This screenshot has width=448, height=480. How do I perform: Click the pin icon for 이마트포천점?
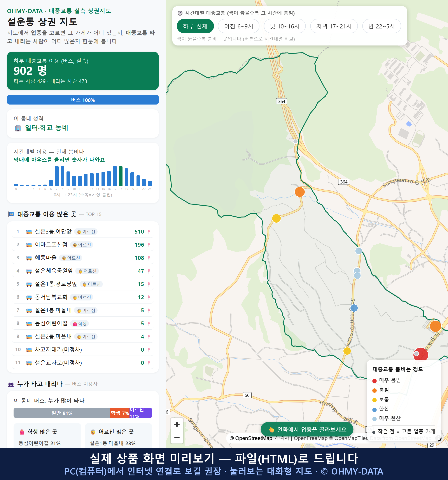click(149, 245)
